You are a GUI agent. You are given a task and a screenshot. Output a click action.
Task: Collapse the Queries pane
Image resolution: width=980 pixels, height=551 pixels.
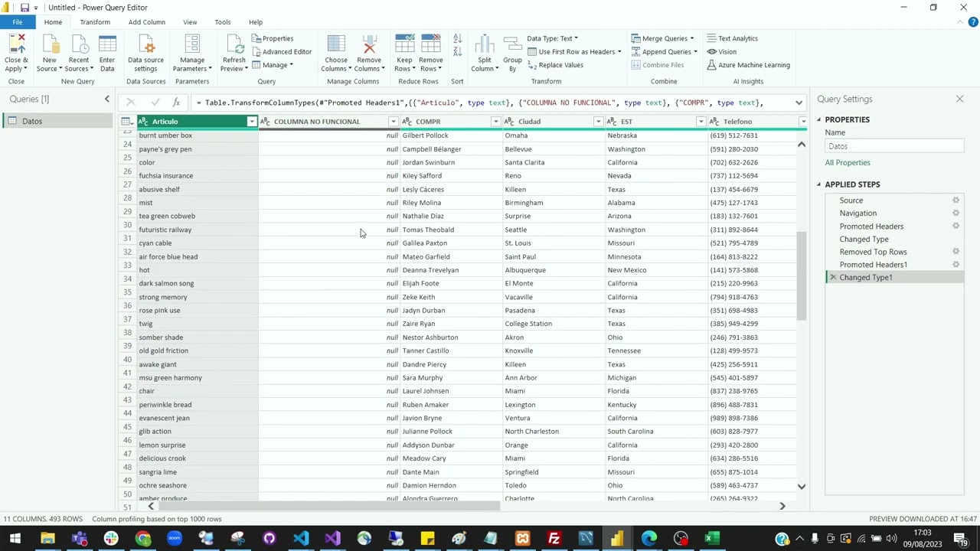click(x=106, y=99)
